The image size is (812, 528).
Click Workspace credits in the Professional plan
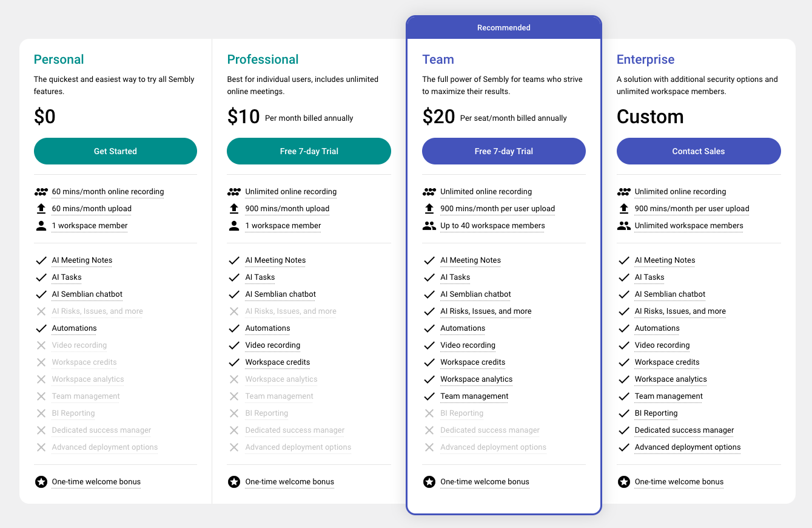point(277,362)
